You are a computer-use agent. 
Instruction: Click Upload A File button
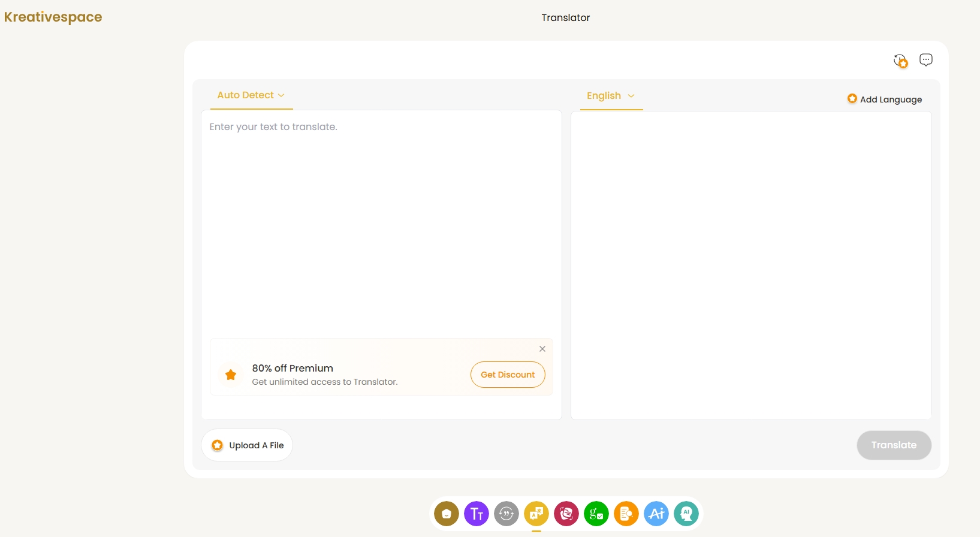[x=247, y=445]
